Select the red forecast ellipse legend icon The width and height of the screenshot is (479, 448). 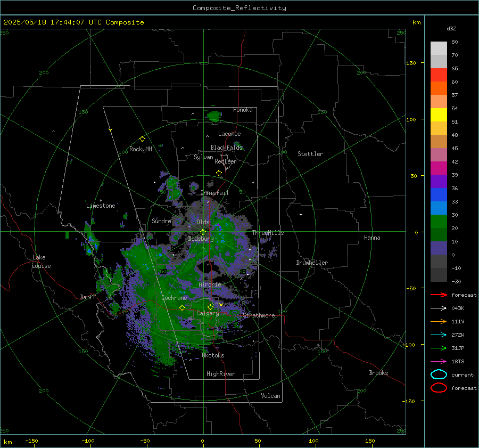(439, 388)
